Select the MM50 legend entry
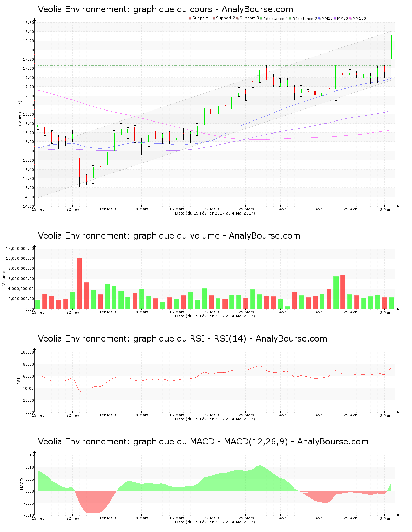 coord(341,18)
